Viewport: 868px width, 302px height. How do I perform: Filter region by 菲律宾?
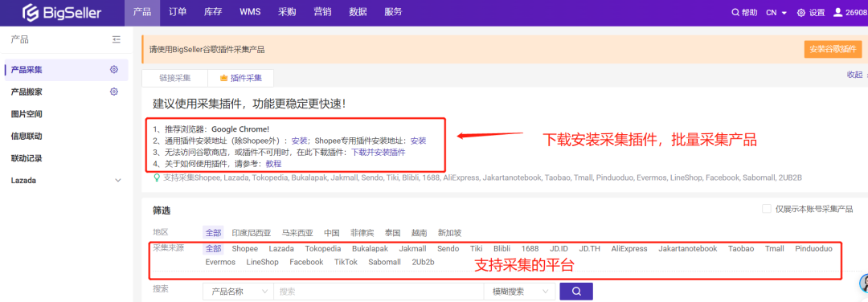(362, 233)
